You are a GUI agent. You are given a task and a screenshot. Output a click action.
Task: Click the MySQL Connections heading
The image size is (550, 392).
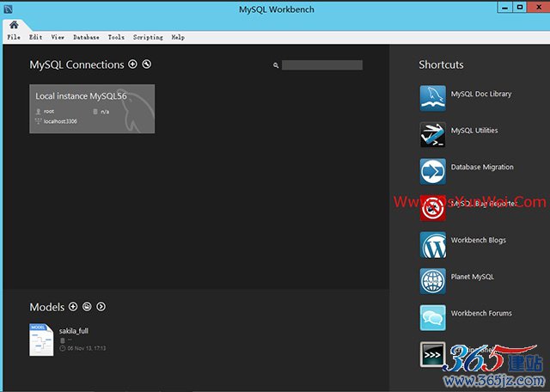76,65
